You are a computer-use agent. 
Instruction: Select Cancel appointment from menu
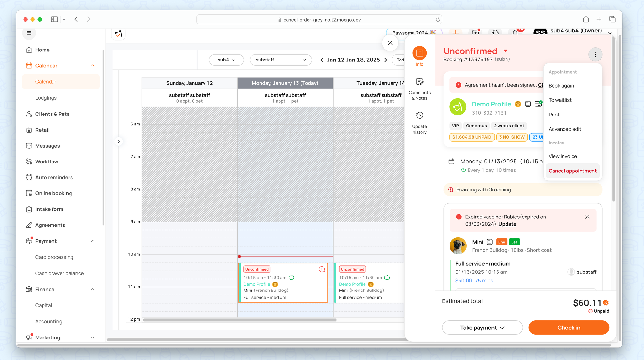(572, 171)
